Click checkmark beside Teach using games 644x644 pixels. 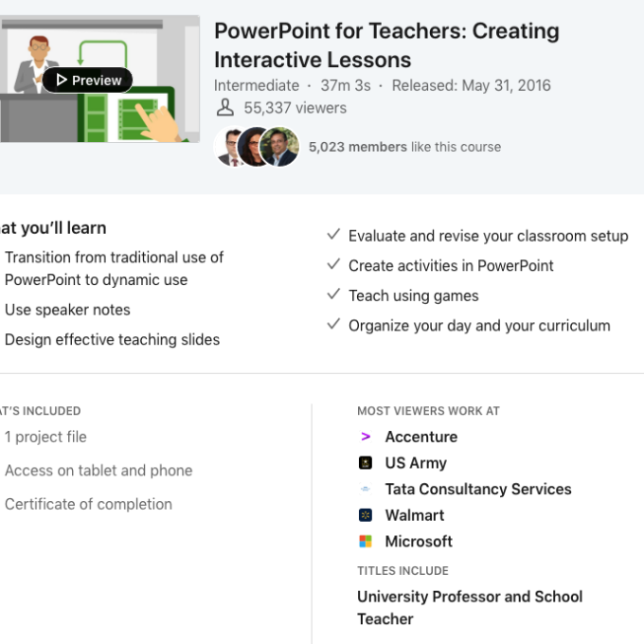click(x=333, y=295)
